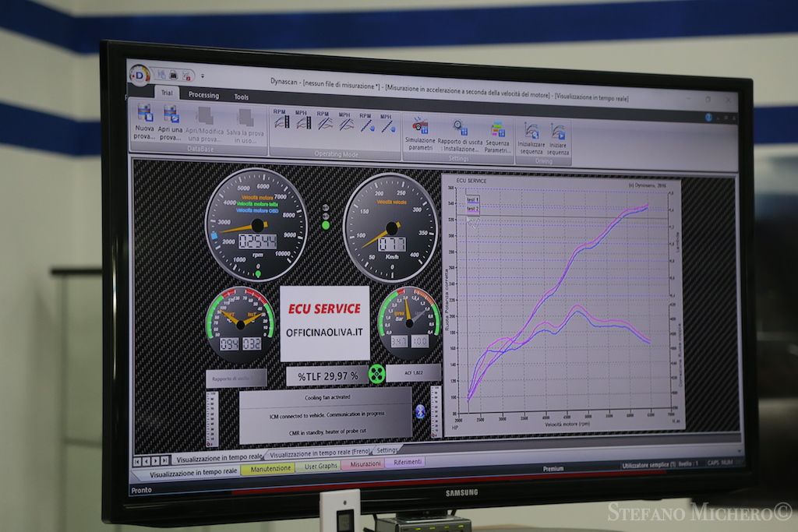Open Rapporto di uscita installazione

point(459,129)
